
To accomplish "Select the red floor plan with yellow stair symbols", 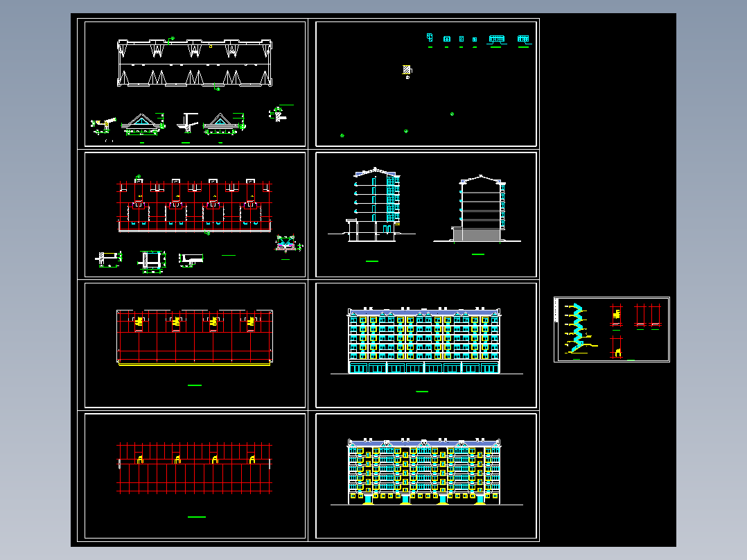I will 194,338.
